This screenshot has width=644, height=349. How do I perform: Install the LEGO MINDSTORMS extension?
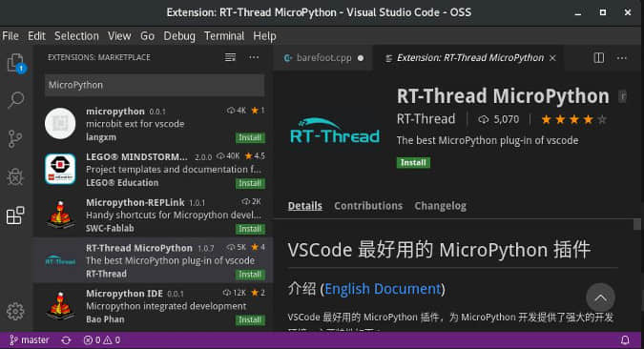pos(250,183)
